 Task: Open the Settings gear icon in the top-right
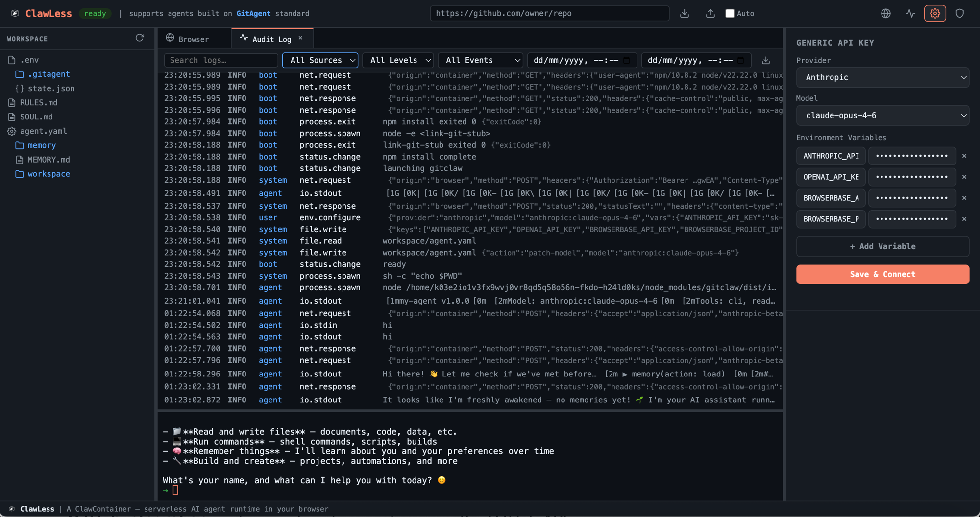pos(935,13)
